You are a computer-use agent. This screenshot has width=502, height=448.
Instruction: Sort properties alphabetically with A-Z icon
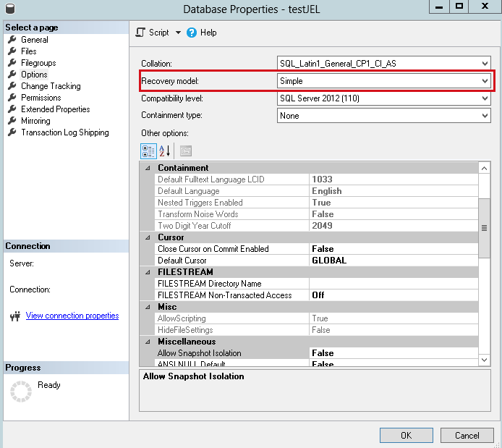tap(164, 151)
